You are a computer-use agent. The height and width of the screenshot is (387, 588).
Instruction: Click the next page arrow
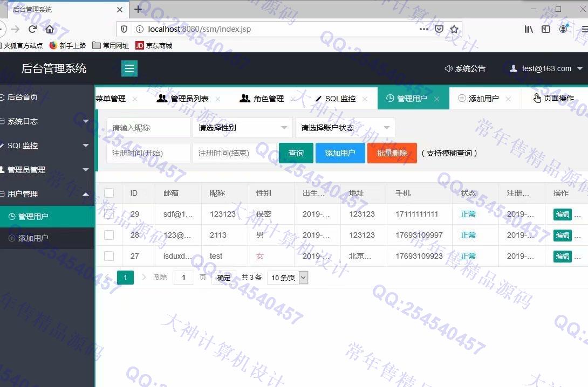pos(144,278)
